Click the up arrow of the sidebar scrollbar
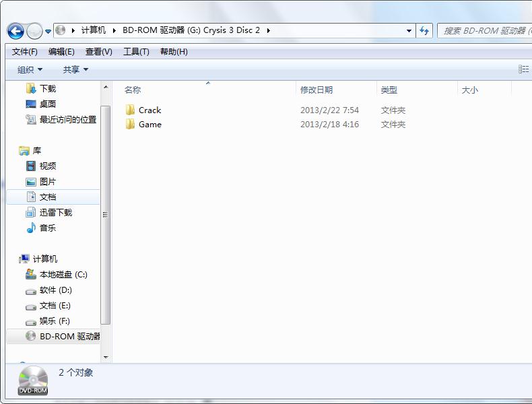This screenshot has height=404, width=532. [x=106, y=87]
